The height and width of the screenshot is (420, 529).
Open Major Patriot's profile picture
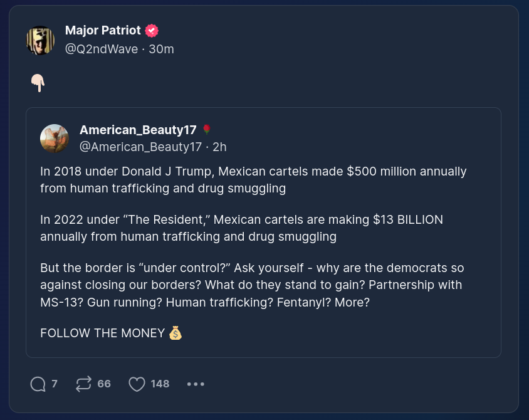(x=41, y=40)
